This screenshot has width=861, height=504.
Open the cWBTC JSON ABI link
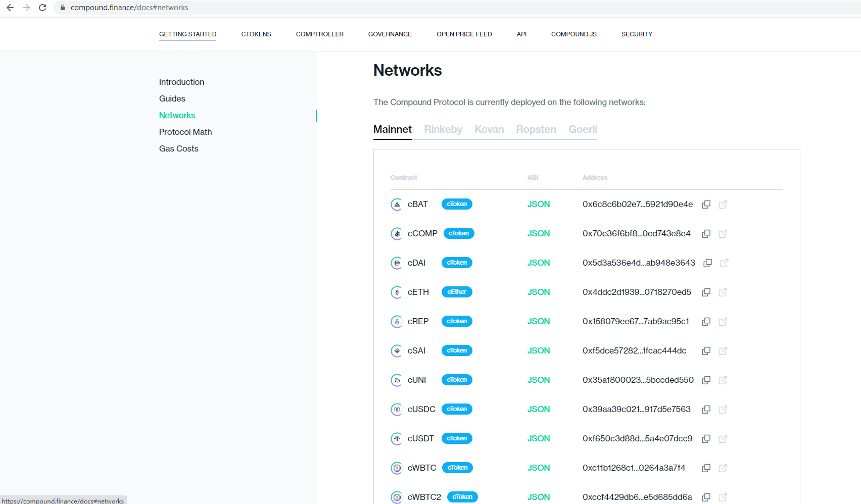point(539,468)
